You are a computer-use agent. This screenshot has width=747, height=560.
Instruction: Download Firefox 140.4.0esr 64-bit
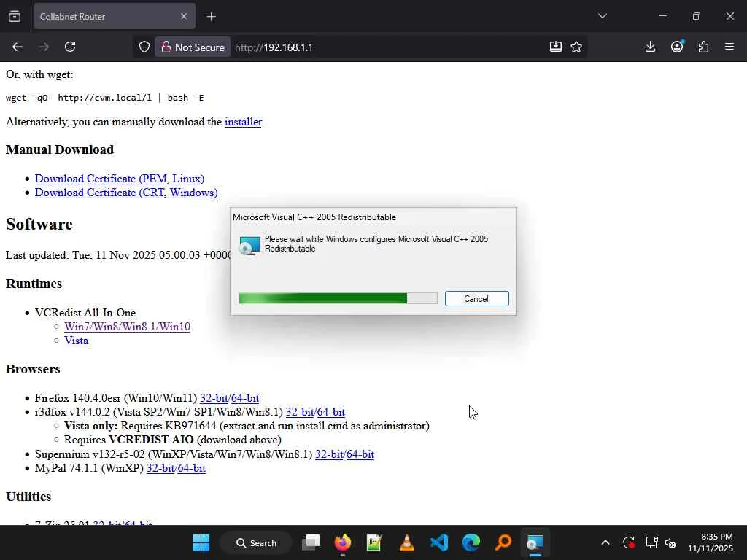point(245,398)
